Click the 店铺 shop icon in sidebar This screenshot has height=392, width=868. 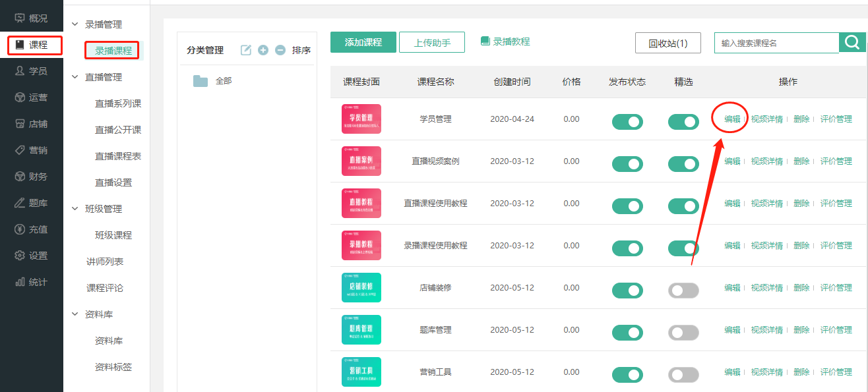coord(20,124)
